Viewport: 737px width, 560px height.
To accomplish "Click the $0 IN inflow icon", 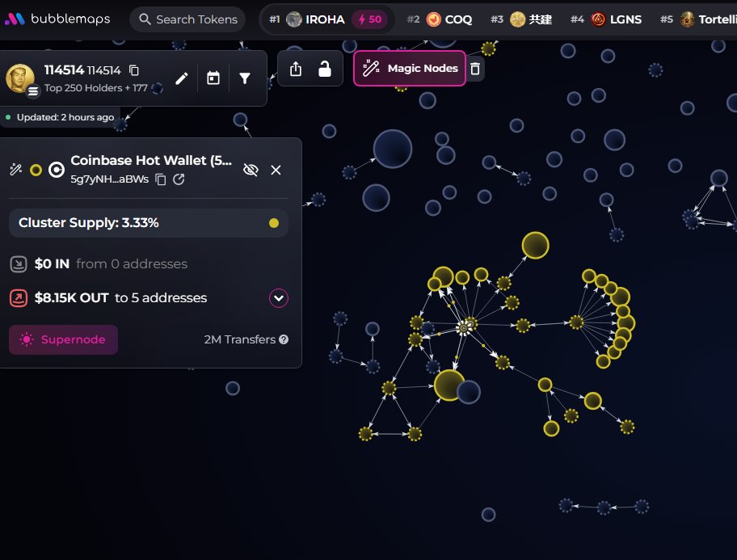I will point(19,263).
